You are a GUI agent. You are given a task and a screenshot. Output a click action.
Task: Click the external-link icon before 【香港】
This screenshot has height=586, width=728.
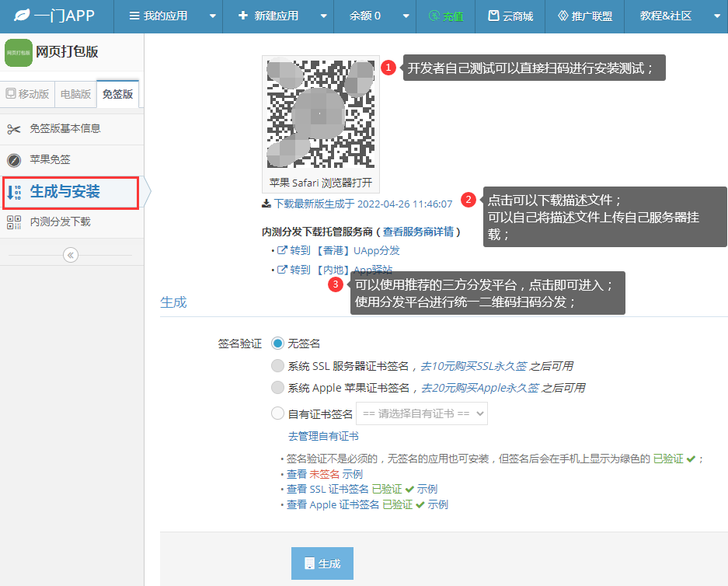(282, 250)
